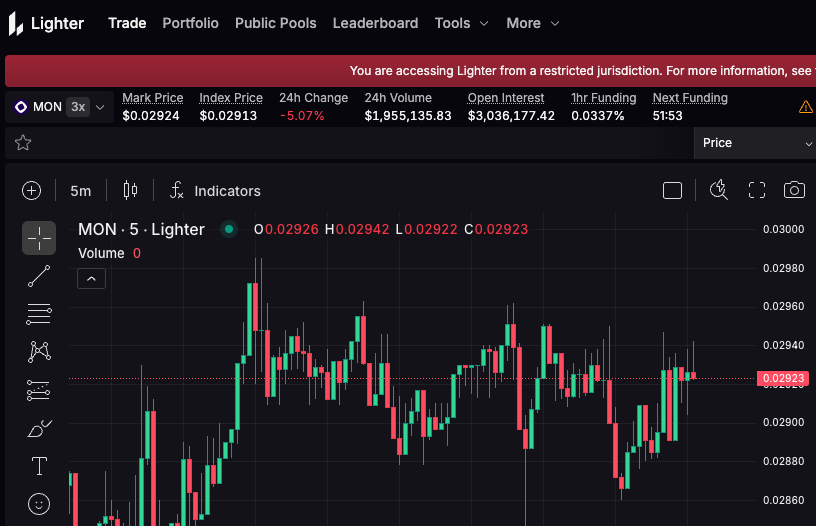The image size is (816, 526).
Task: Select chart layout square icon
Action: 672,190
